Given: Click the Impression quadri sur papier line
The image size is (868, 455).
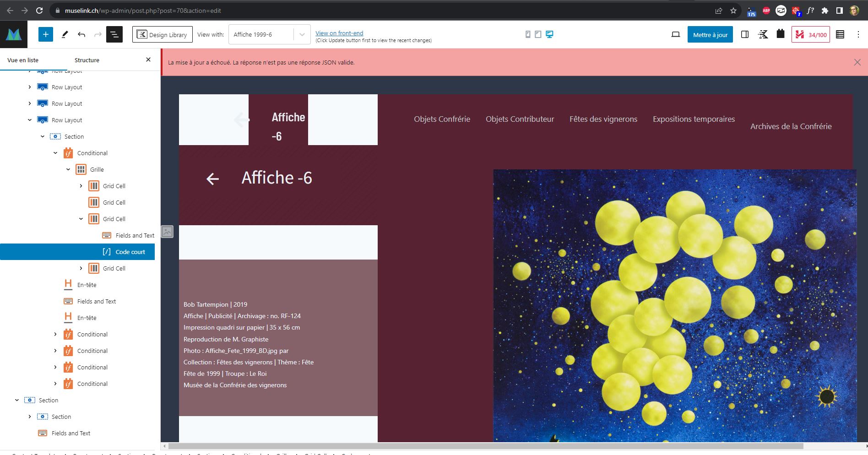Looking at the screenshot, I should (x=242, y=327).
